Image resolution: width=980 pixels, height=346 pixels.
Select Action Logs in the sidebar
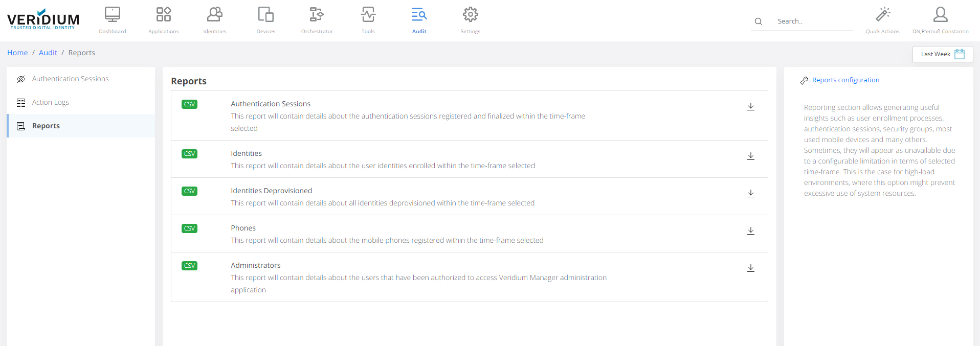coord(50,102)
